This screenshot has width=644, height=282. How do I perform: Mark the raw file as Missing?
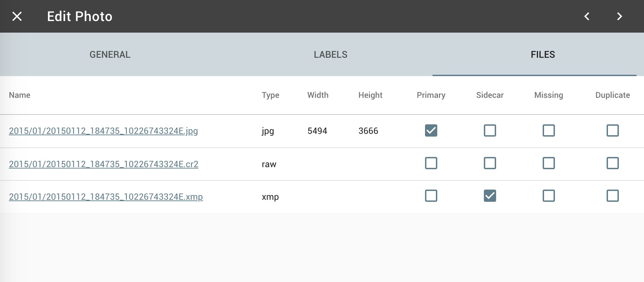(548, 163)
